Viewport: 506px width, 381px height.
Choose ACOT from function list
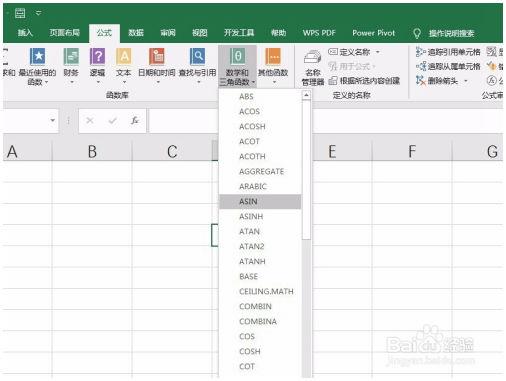point(260,142)
